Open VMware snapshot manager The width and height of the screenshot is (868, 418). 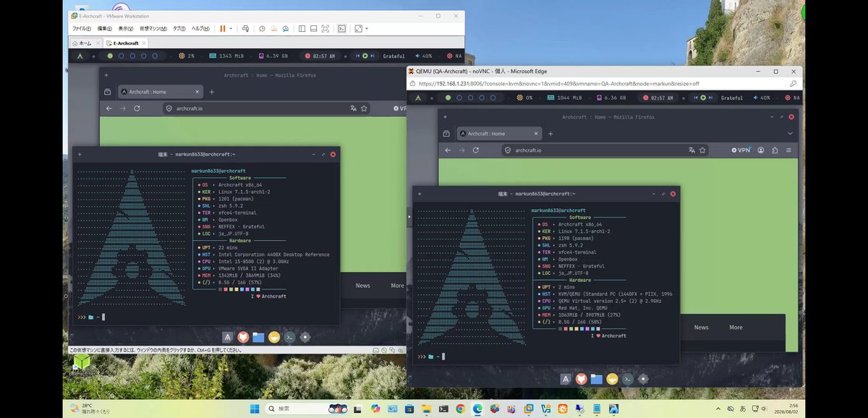point(285,28)
